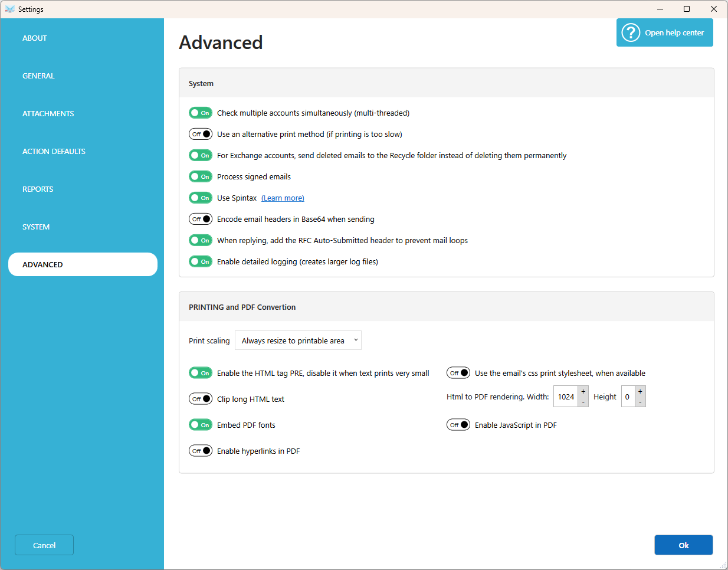Open the SYSTEM section
The width and height of the screenshot is (728, 570).
(x=83, y=227)
